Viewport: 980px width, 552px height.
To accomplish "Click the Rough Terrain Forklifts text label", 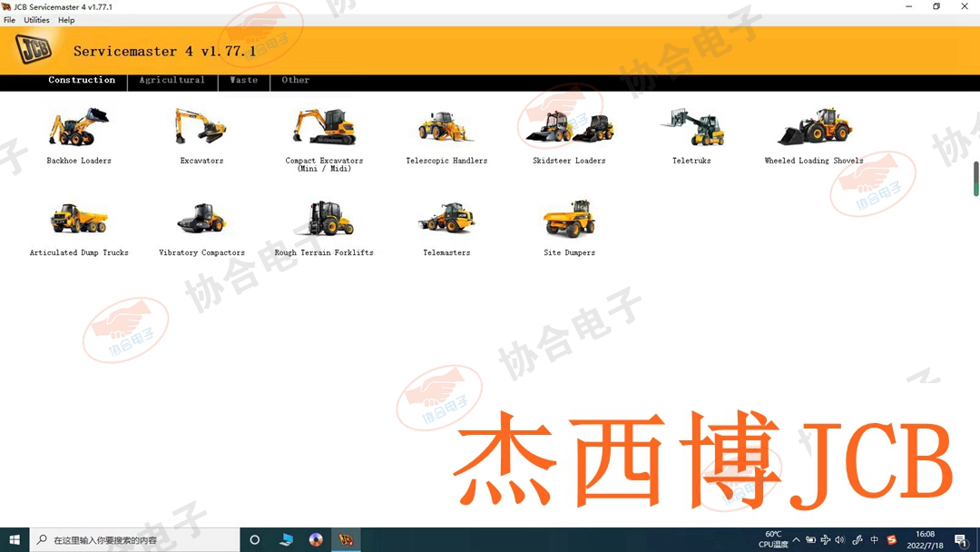I will pos(324,252).
